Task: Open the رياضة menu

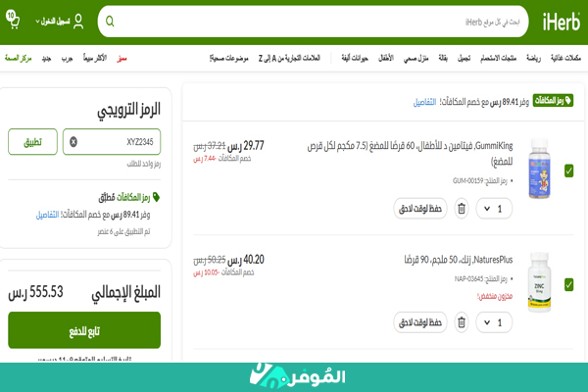Action: (x=533, y=58)
